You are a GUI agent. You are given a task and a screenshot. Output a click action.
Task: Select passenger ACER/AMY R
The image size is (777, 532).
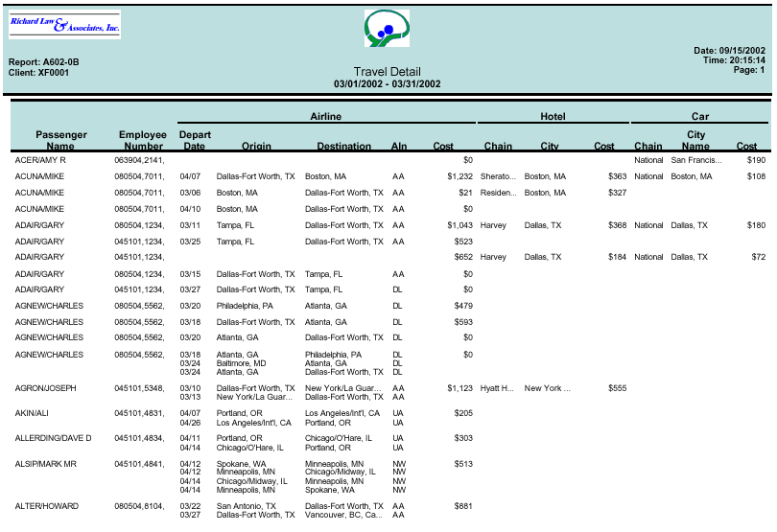coord(40,160)
